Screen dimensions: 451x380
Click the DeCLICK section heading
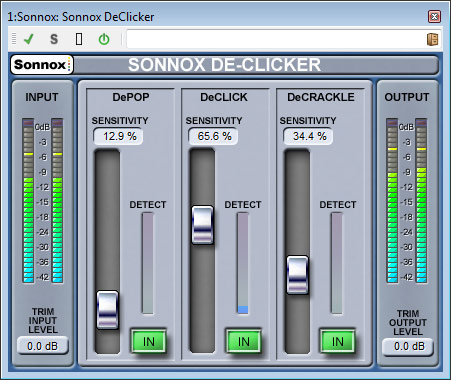tap(224, 97)
